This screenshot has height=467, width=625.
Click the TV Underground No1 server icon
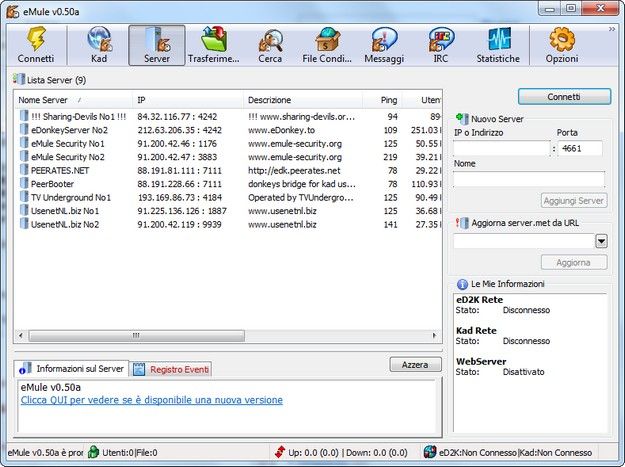point(24,197)
